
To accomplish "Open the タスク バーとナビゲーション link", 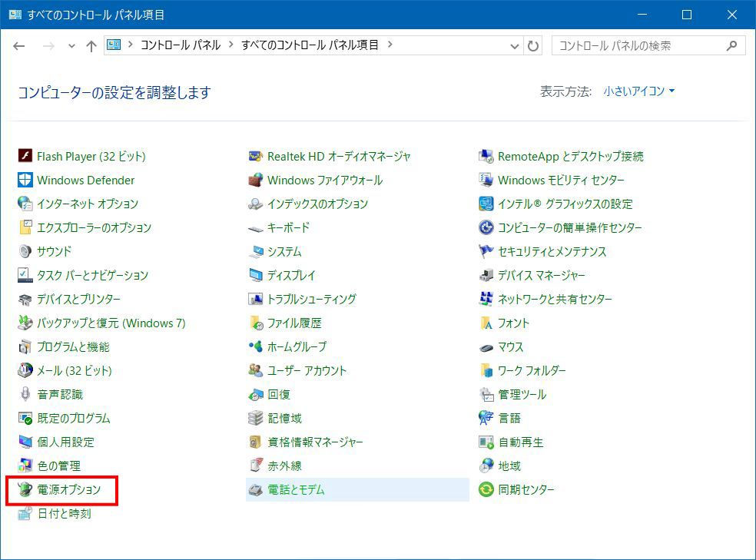I will [x=92, y=275].
